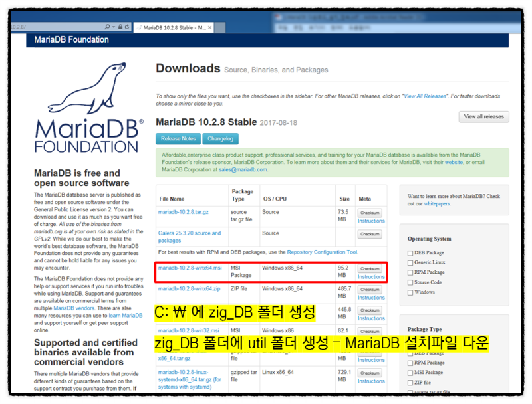Download mariadb-10.2.8-linux-systemd-x86_64.tar.gz file
This screenshot has height=404, width=532.
click(x=190, y=379)
